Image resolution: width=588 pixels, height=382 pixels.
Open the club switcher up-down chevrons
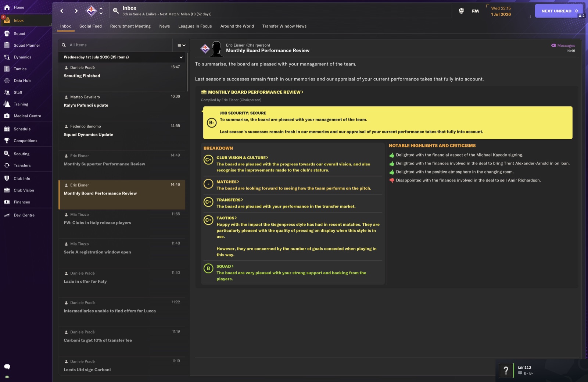[x=101, y=11]
